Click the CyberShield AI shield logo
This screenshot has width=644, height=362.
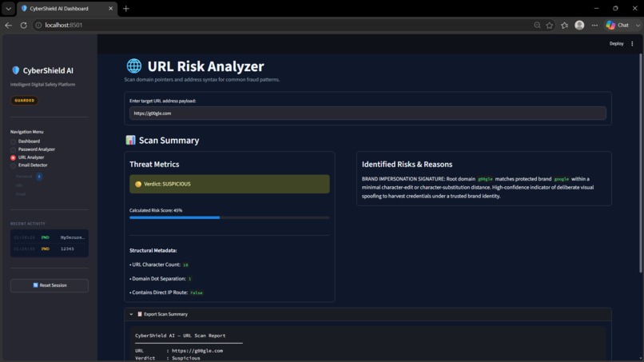pos(16,70)
